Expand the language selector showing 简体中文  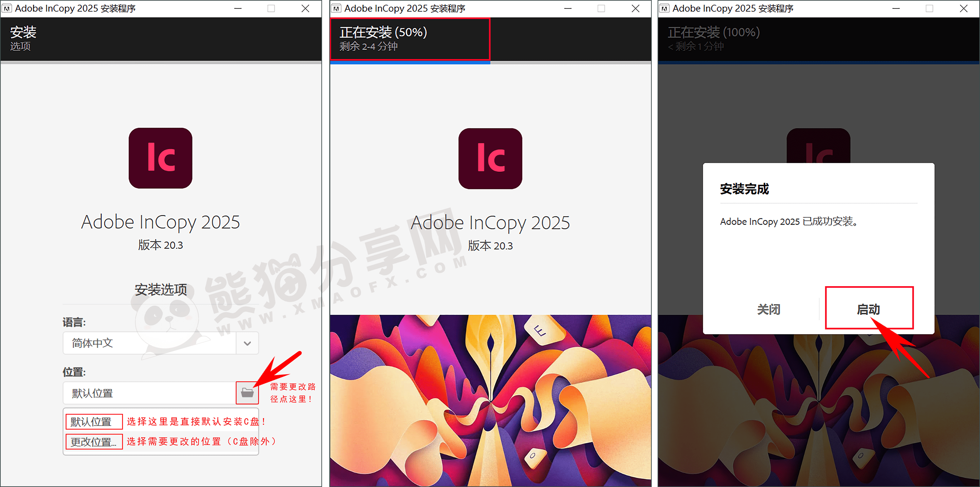click(x=160, y=343)
